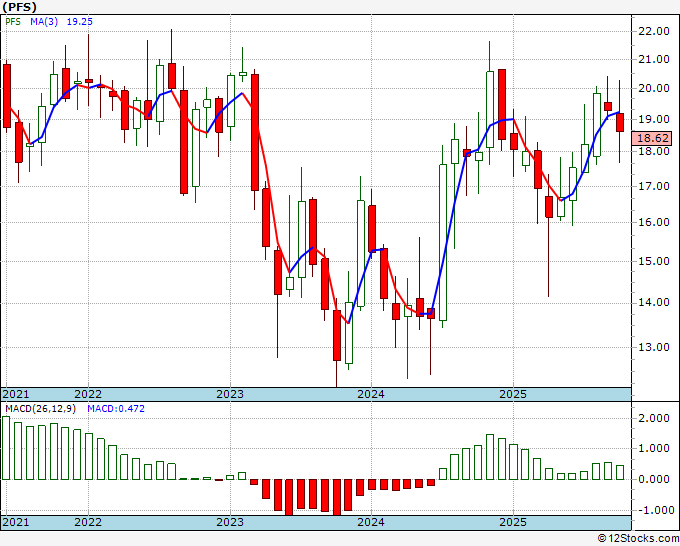Click the MACD(26,12,9) indicator label
Image resolution: width=680 pixels, height=546 pixels.
pyautogui.click(x=40, y=409)
